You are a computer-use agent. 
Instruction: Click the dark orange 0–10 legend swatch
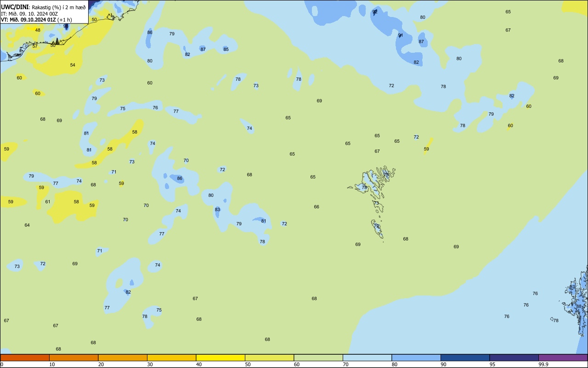[25, 357]
